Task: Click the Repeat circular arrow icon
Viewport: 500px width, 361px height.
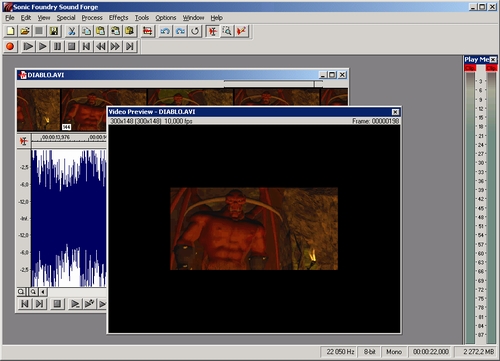Action: coord(195,31)
